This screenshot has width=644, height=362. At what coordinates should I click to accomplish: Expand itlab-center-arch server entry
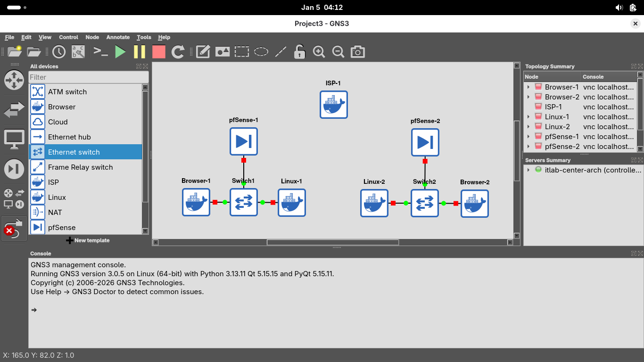click(x=528, y=170)
